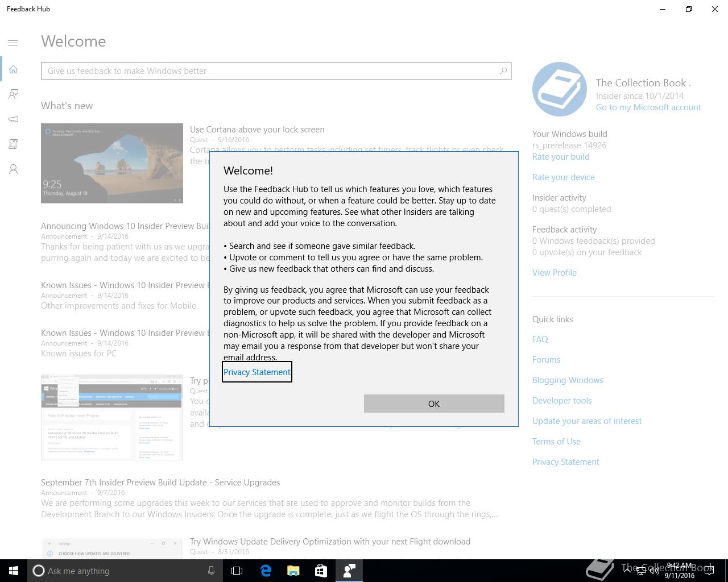Click the taskbar clock showing 9/11/2016
The height and width of the screenshot is (582, 728).
point(680,571)
